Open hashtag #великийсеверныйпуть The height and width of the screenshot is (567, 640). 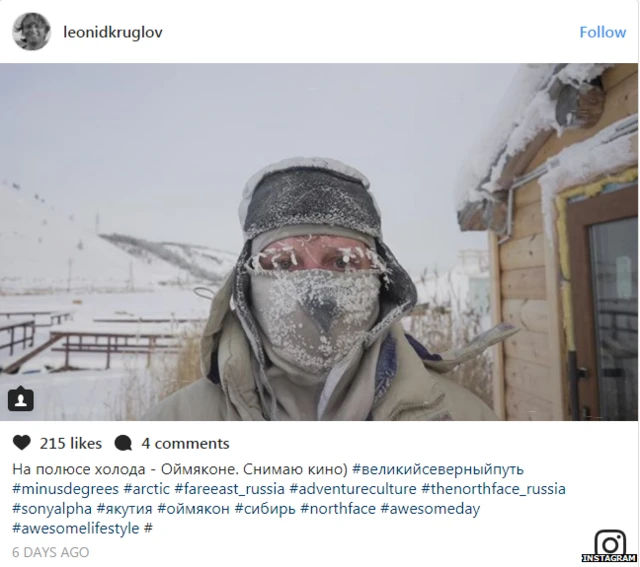(x=438, y=469)
